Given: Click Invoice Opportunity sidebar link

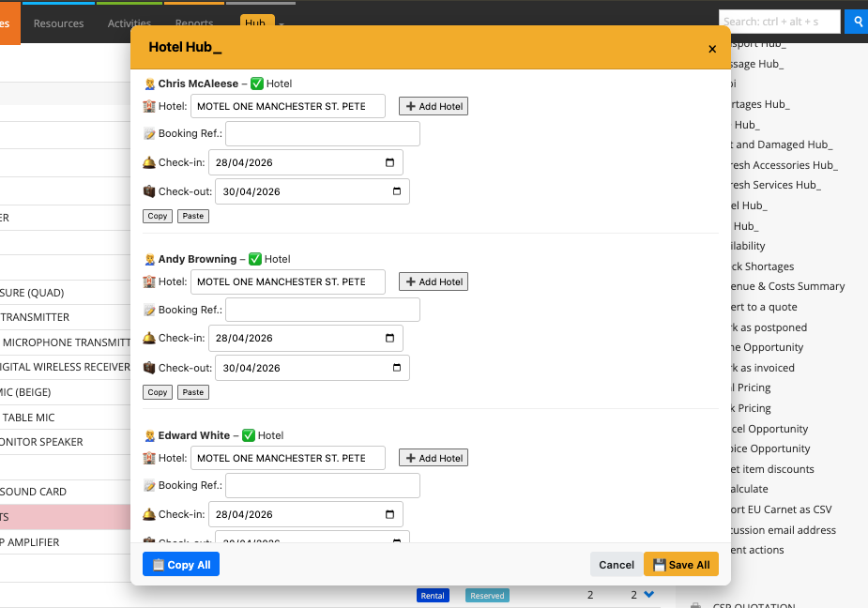Looking at the screenshot, I should (770, 448).
